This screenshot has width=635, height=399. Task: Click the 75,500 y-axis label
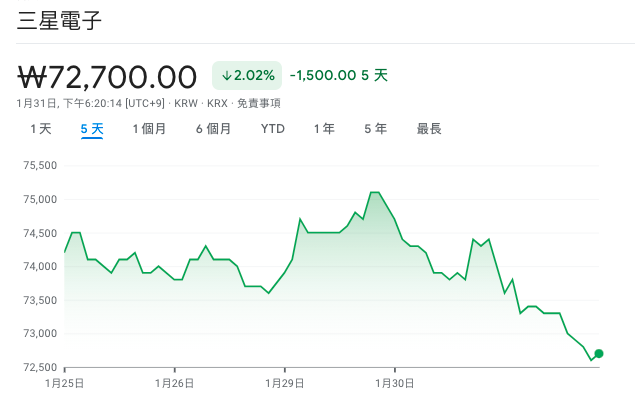(40, 165)
